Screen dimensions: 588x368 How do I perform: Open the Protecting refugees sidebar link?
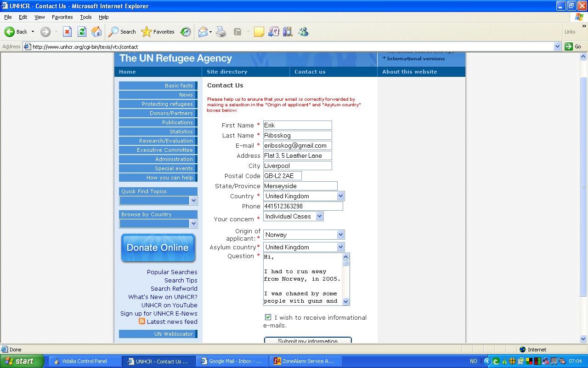click(x=158, y=104)
